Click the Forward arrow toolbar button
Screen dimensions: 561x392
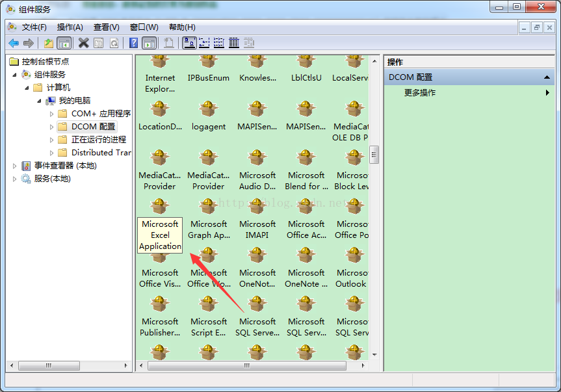pyautogui.click(x=28, y=44)
